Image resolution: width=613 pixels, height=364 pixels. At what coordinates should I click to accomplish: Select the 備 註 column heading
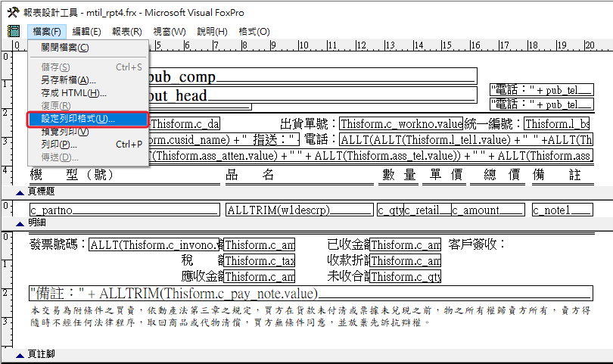click(x=556, y=175)
